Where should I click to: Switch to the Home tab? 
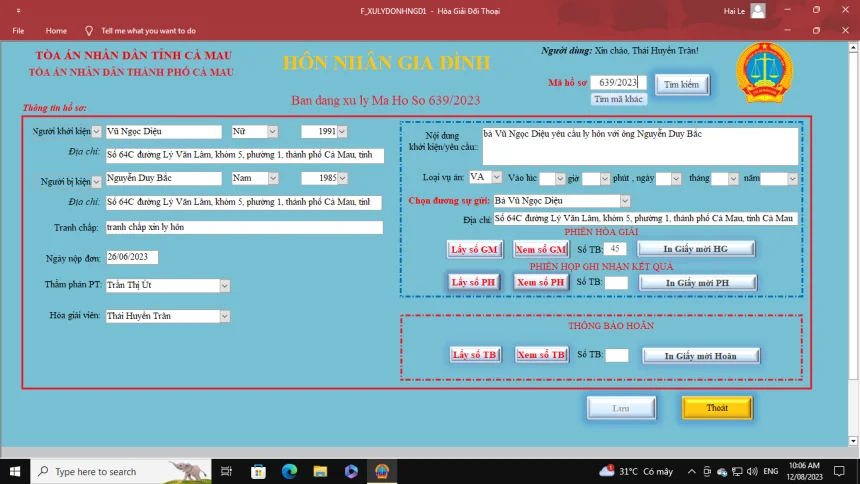(x=56, y=31)
